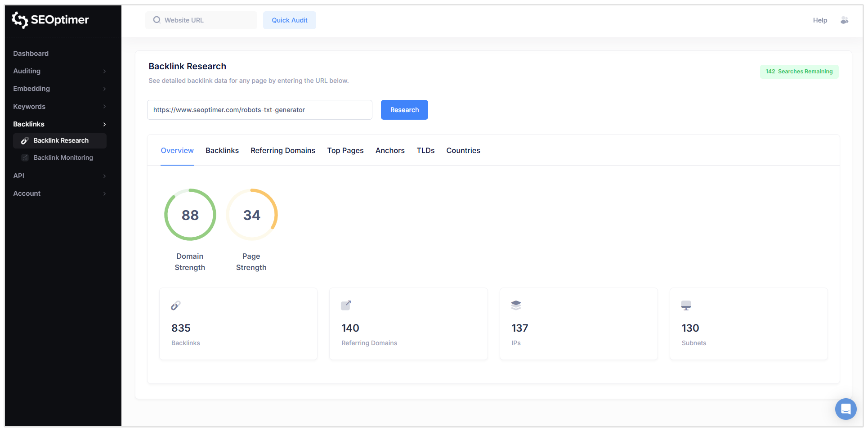Open the Countries tab
The image size is (868, 432).
[463, 150]
